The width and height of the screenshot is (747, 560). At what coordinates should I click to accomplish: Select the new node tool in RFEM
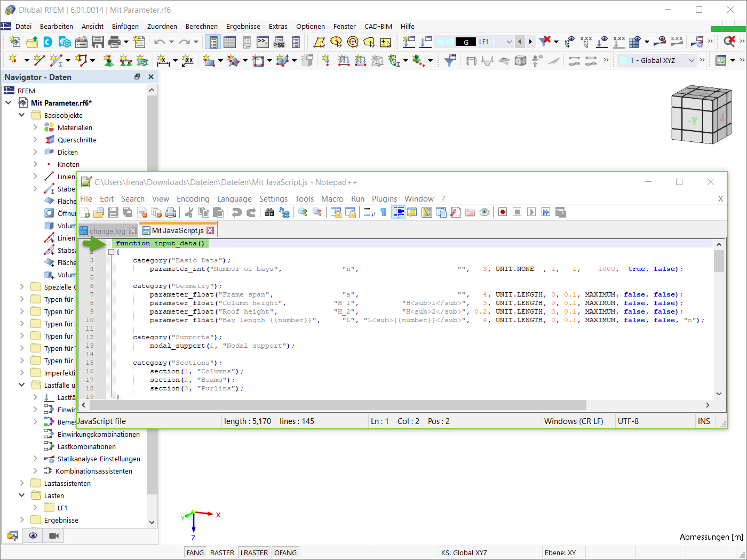(x=13, y=60)
